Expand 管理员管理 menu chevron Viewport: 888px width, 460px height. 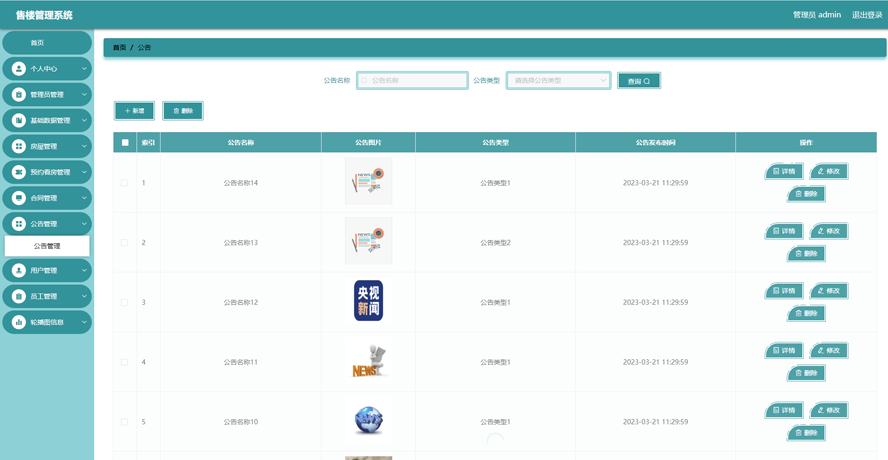(84, 95)
